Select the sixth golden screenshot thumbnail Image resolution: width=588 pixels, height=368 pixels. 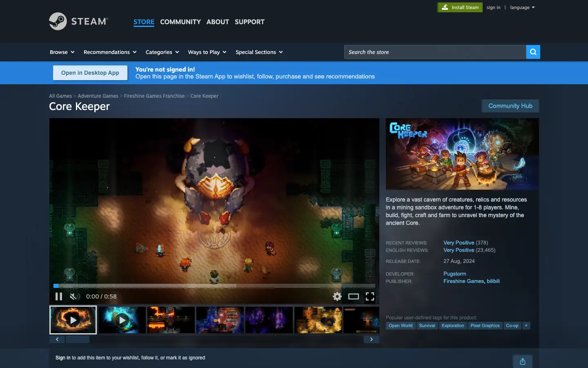coord(318,320)
